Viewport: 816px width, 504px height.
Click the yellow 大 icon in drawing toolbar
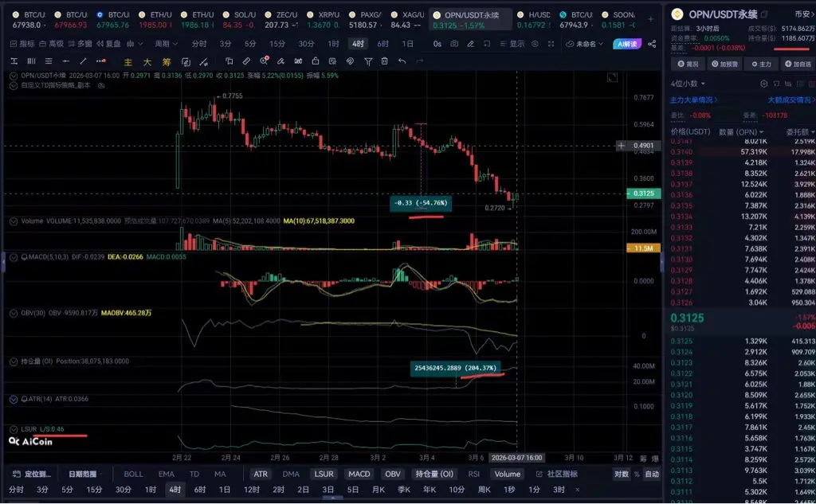[147, 62]
